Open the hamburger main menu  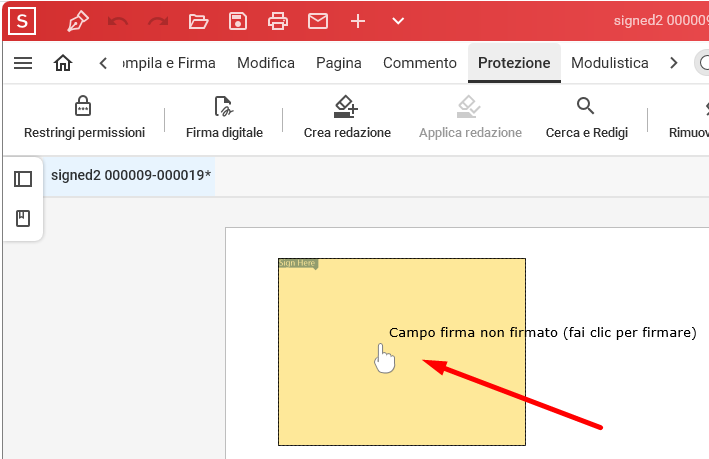click(x=23, y=63)
